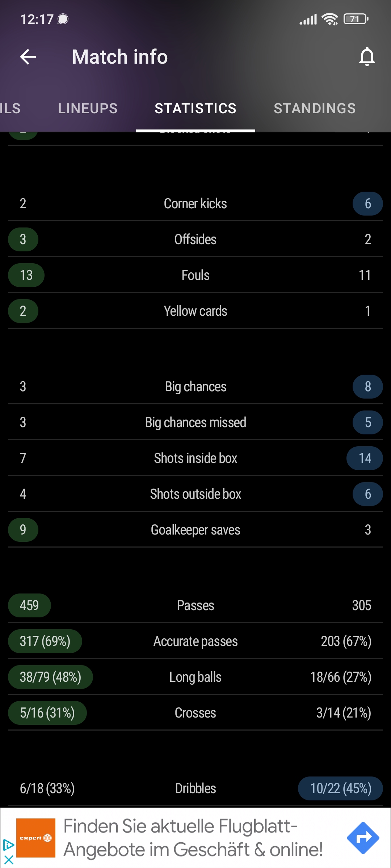This screenshot has height=868, width=391.
Task: Close the ad with X icon
Action: (8, 860)
